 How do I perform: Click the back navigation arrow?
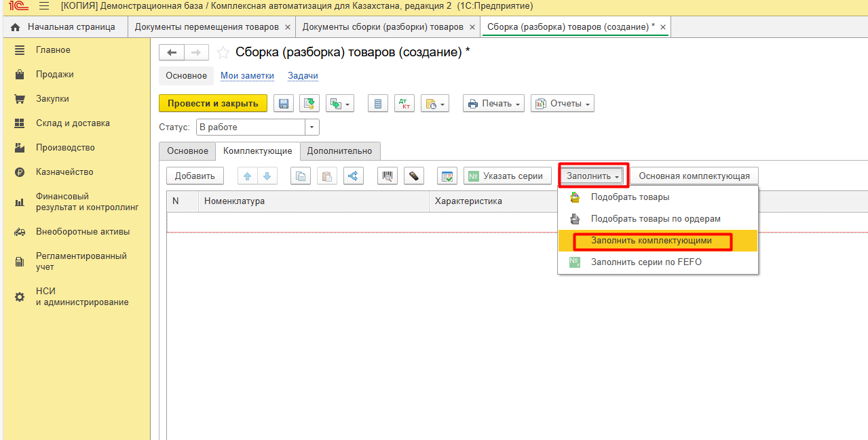(172, 53)
